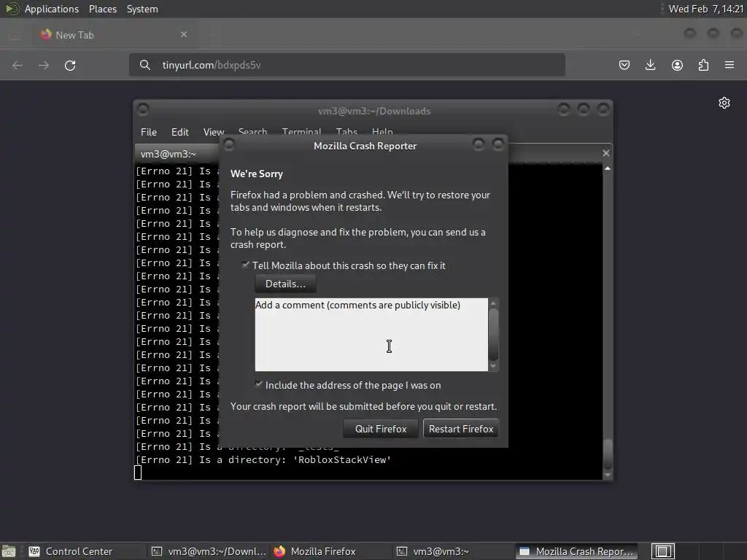Open the Firefox account icon
747x560 pixels.
click(x=677, y=65)
